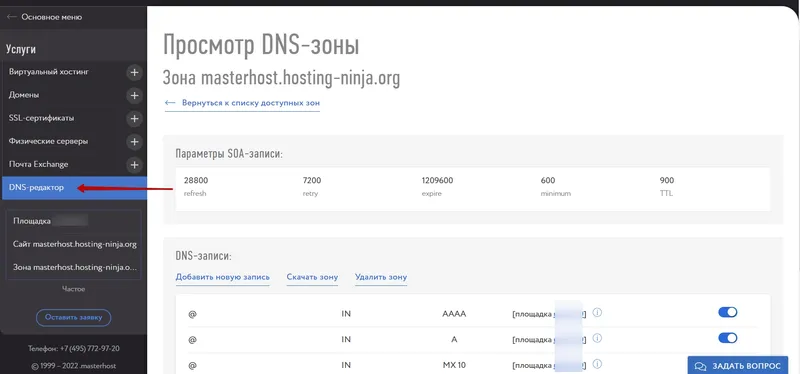Click the minimum value 600
The height and width of the screenshot is (374, 800).
click(x=548, y=180)
